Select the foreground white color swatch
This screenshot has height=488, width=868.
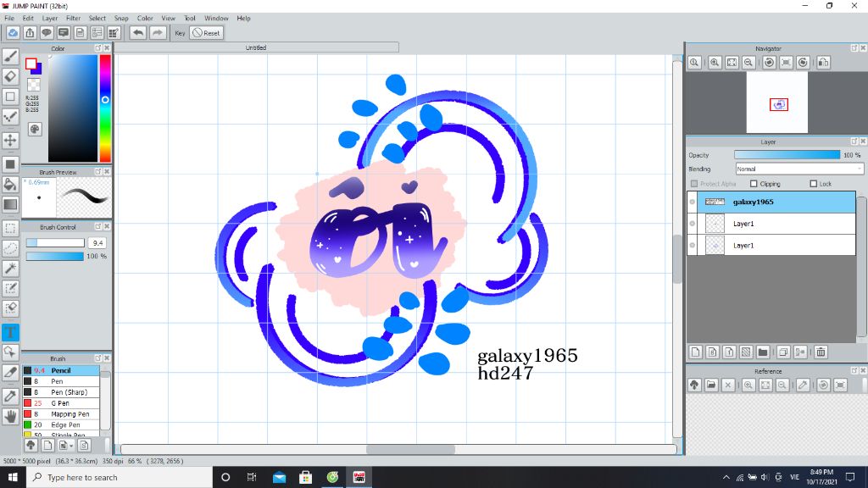pos(31,64)
